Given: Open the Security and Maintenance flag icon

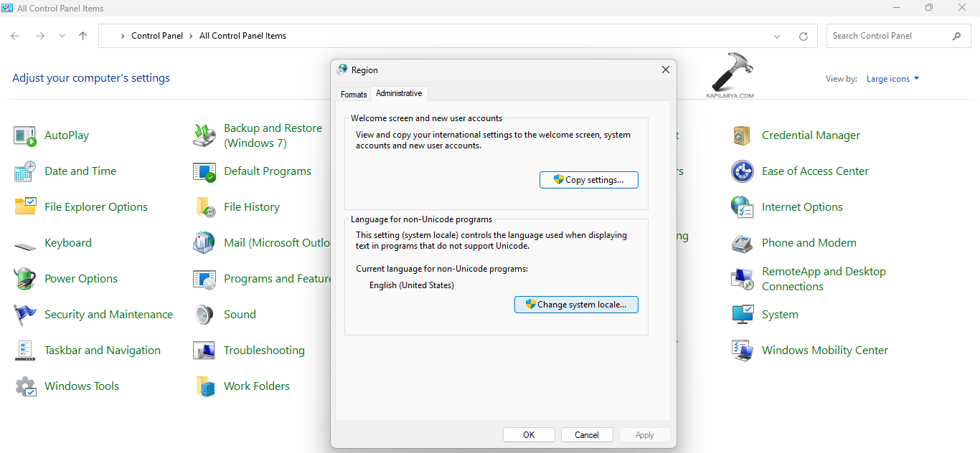Looking at the screenshot, I should (25, 315).
